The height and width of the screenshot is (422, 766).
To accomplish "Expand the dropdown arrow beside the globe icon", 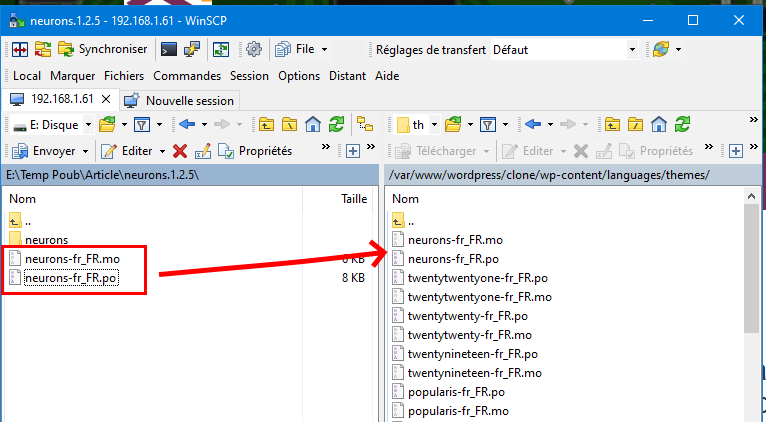I will 678,49.
